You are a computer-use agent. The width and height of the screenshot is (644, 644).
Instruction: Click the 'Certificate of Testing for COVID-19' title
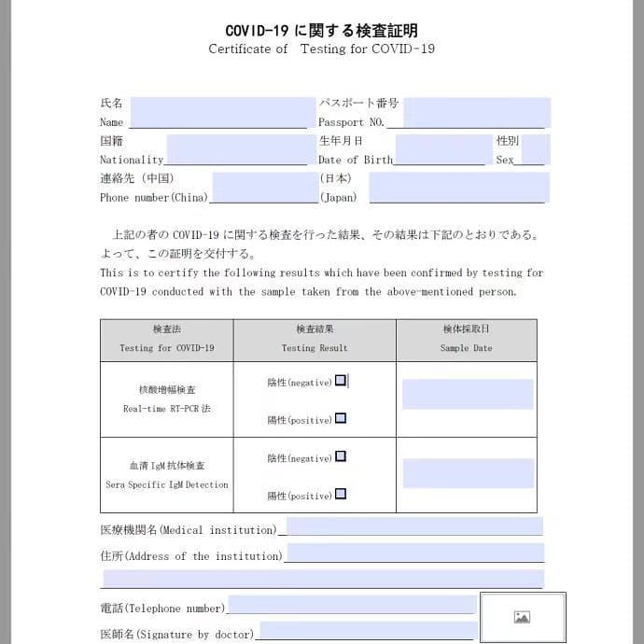click(x=322, y=49)
